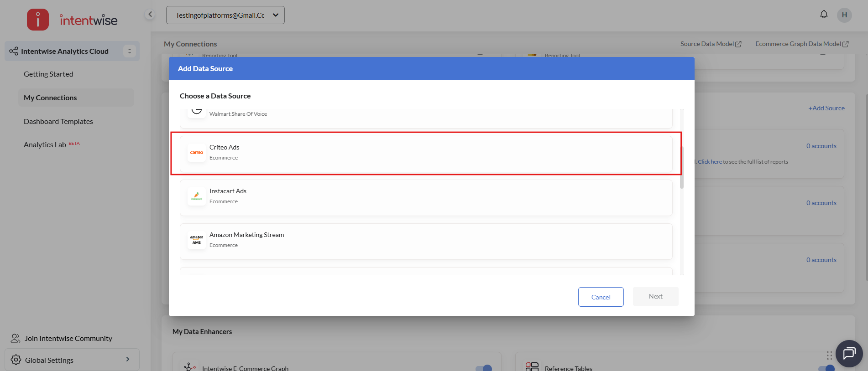Click the Instacart Ads carrot icon
The image size is (868, 371).
197,196
